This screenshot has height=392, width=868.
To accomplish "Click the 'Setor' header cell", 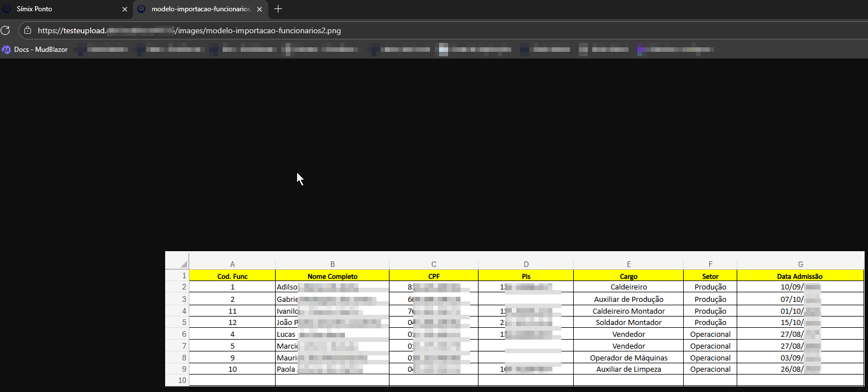I will [x=710, y=276].
